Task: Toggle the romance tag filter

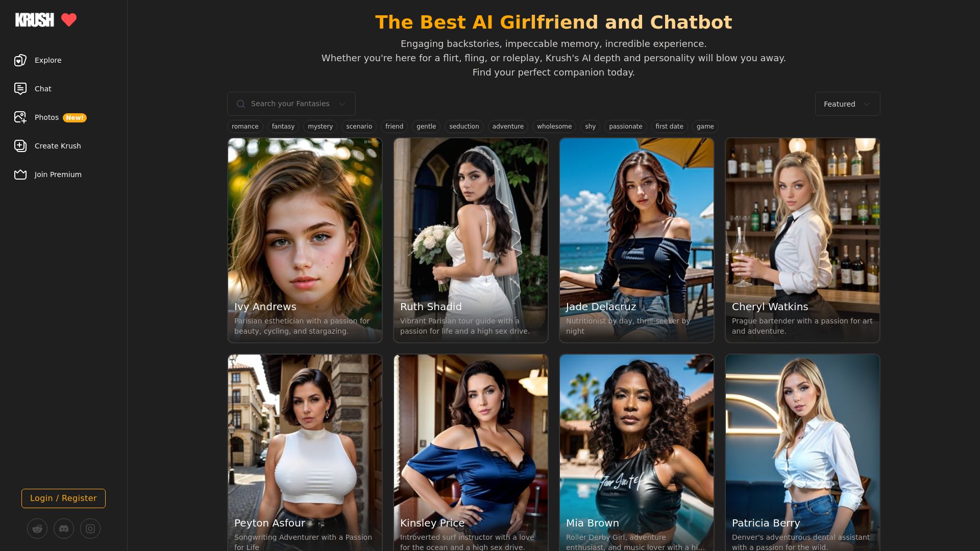Action: pos(245,127)
